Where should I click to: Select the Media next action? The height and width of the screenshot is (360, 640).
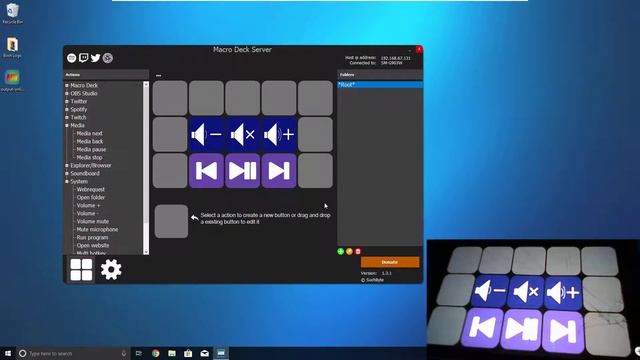[89, 133]
